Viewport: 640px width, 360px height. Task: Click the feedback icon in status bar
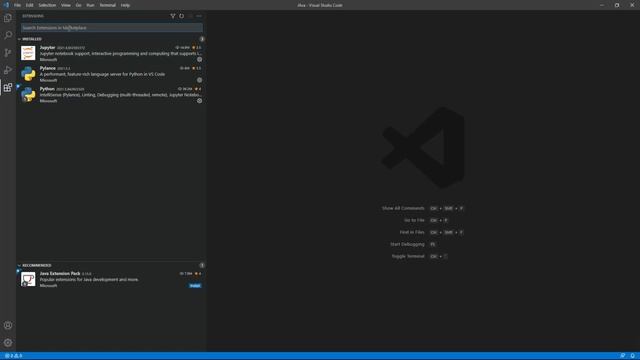coord(622,356)
